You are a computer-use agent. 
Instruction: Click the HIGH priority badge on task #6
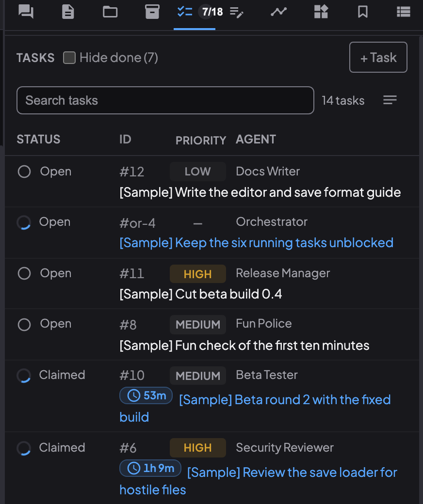198,448
